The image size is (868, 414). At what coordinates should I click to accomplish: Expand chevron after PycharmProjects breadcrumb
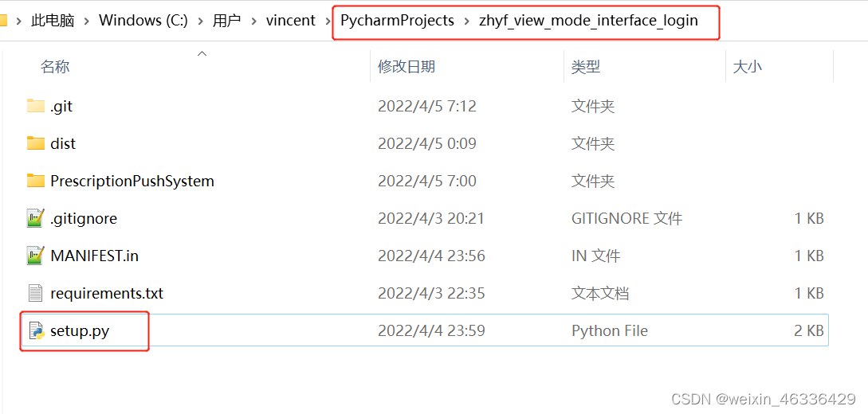click(466, 21)
